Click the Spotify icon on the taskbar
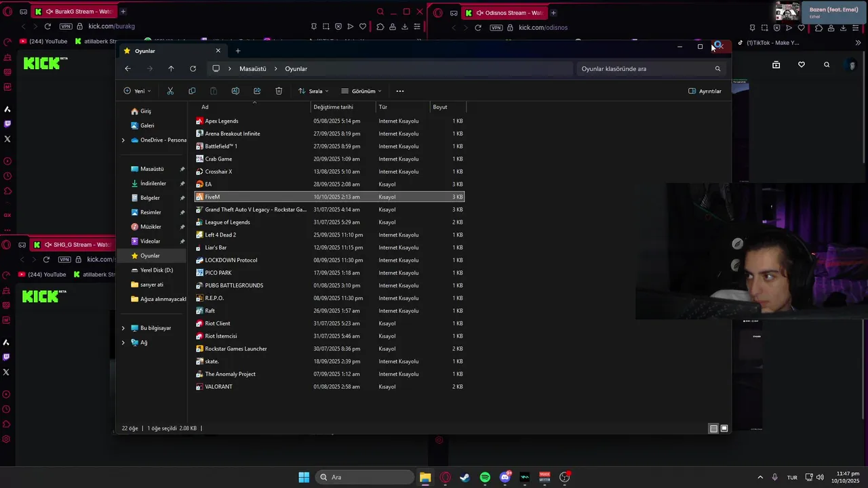The height and width of the screenshot is (488, 868). tap(485, 477)
